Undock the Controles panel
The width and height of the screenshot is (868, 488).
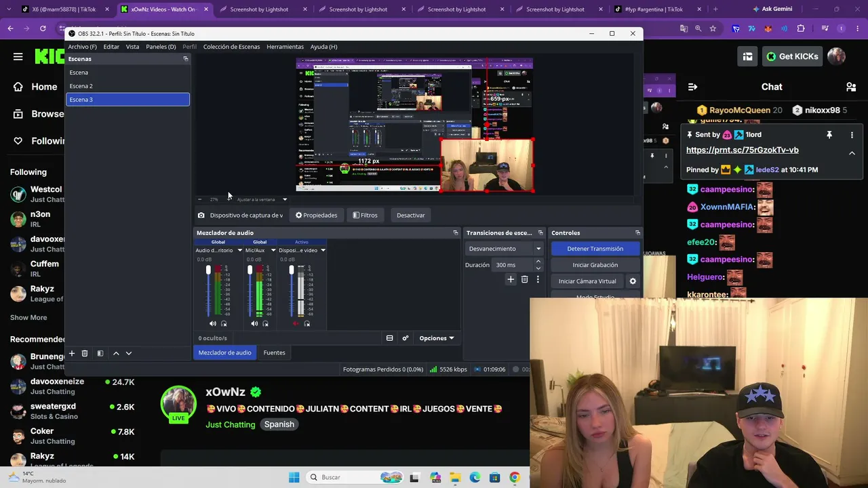tap(637, 232)
